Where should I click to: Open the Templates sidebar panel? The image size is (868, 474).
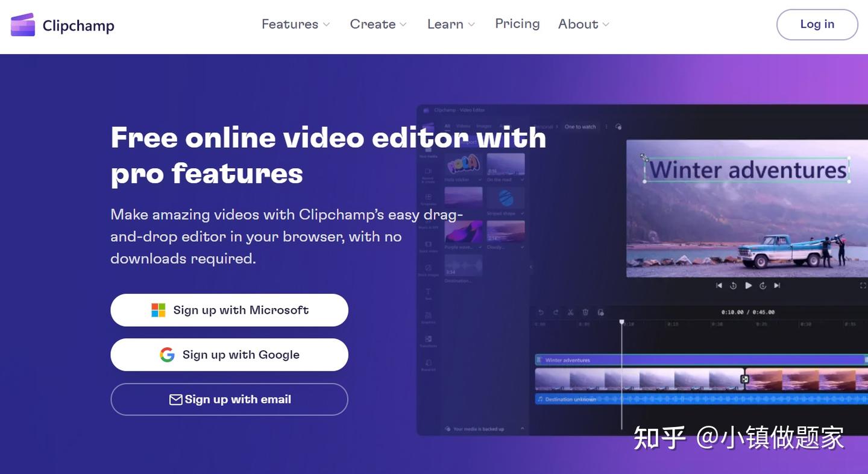[429, 198]
